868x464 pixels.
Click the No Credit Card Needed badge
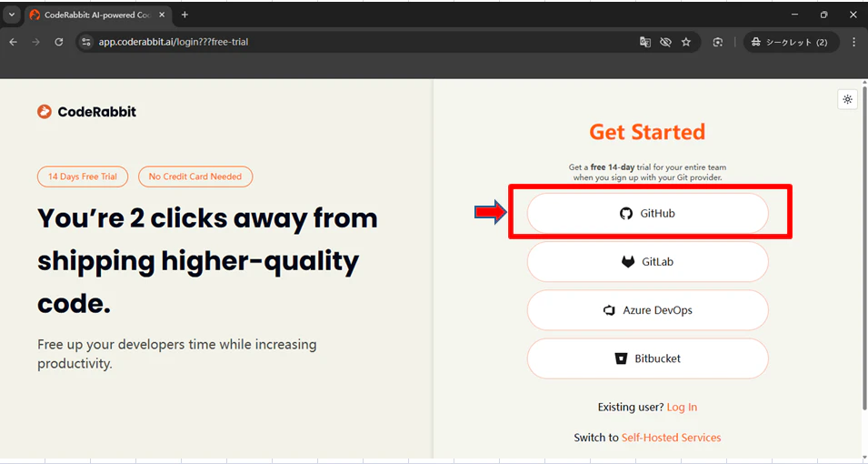(195, 177)
